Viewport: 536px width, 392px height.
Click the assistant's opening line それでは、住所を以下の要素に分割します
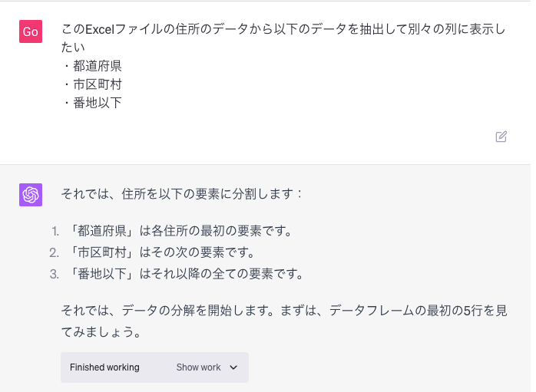pos(181,194)
